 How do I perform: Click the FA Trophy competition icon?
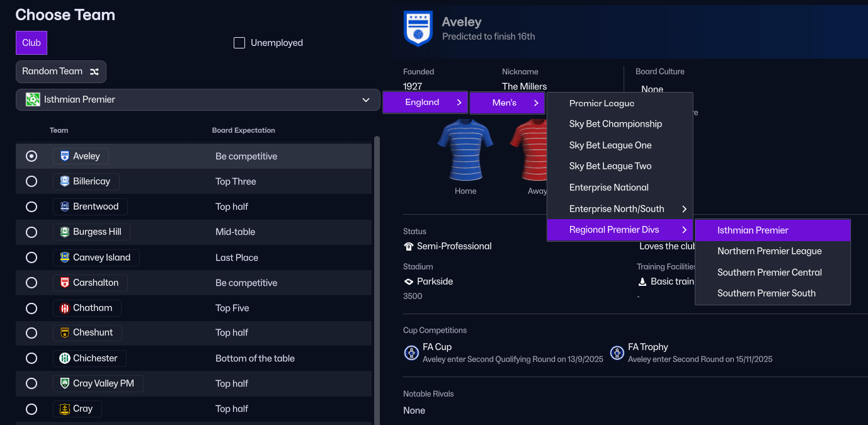[617, 353]
